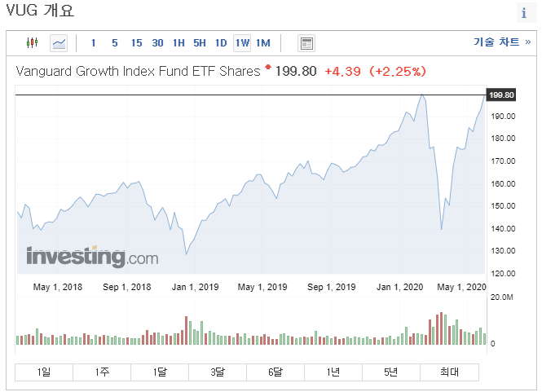The height and width of the screenshot is (392, 542).
Task: Switch to area chart type
Action: [x=59, y=42]
